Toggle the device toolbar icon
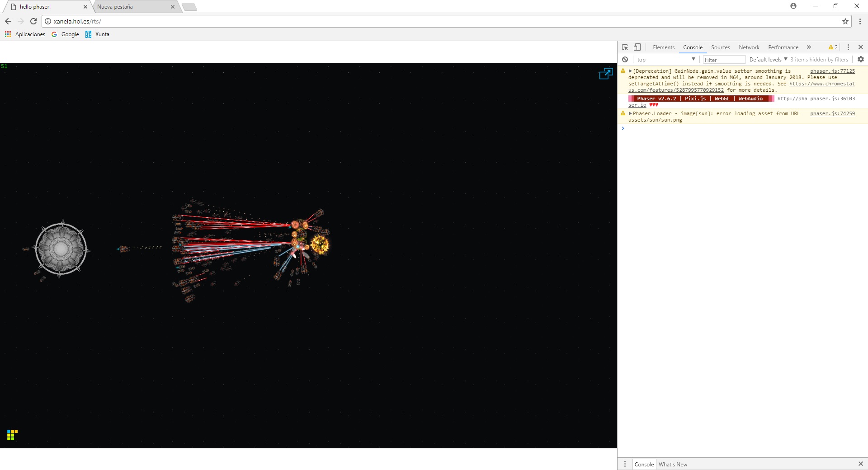868x470 pixels. [x=637, y=47]
